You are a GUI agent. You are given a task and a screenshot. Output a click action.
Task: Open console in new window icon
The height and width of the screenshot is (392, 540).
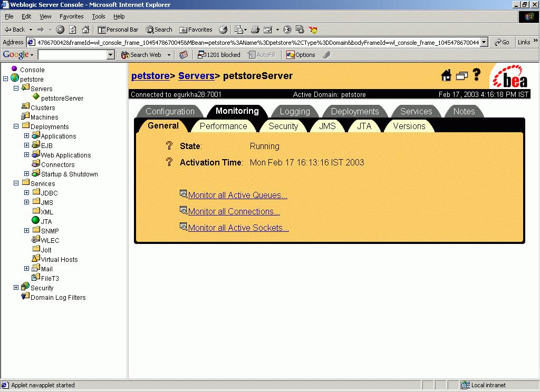coord(462,75)
